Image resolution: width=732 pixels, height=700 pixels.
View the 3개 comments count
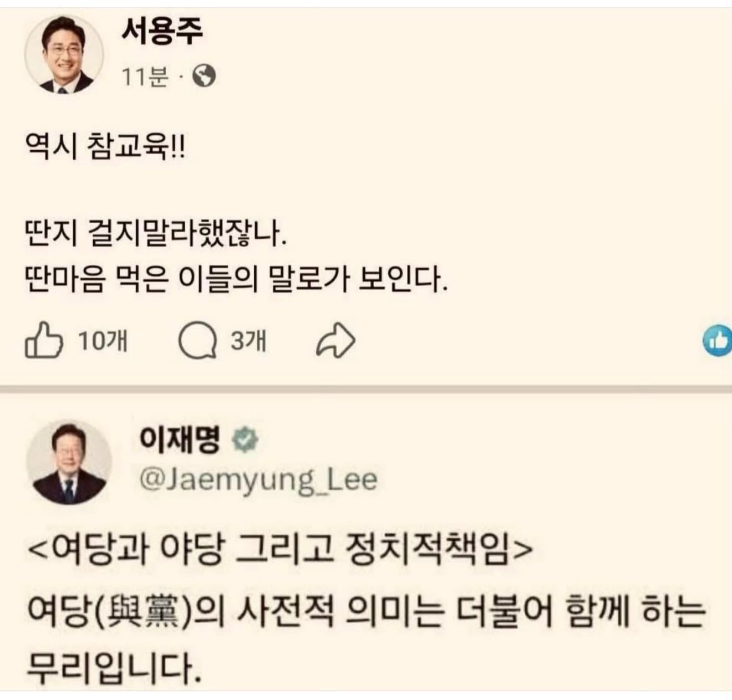pos(248,341)
